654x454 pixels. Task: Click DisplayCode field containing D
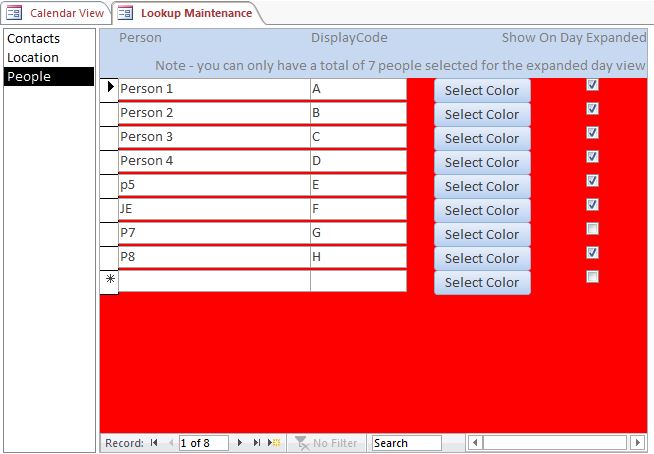coord(358,161)
